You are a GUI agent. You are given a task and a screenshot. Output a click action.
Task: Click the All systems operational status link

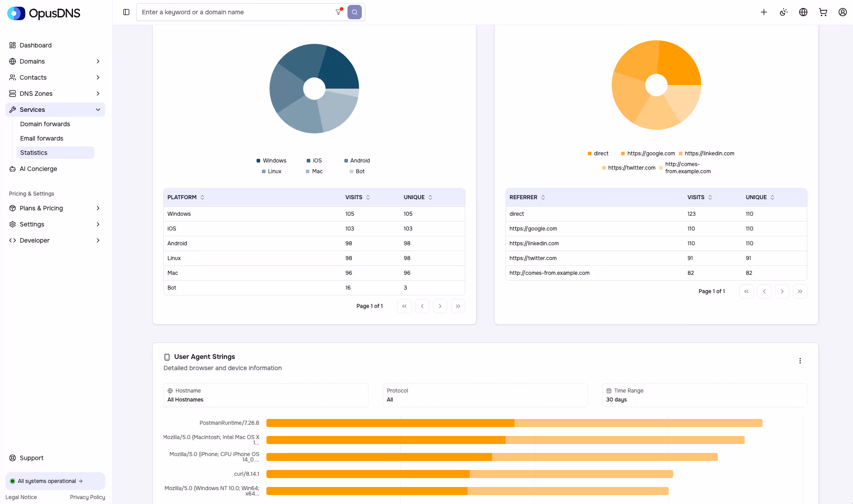pyautogui.click(x=47, y=481)
